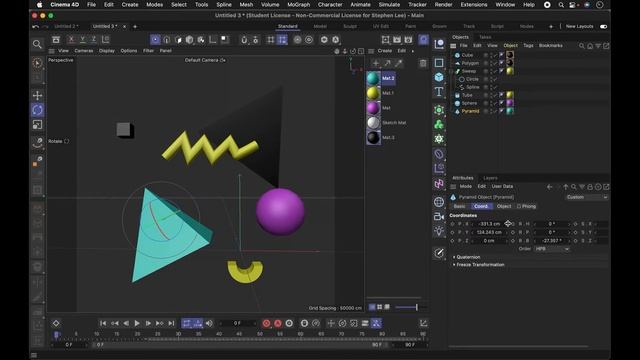Screen dimensions: 640x360
Task: Toggle the Z axis lock icon
Action: 93,40
